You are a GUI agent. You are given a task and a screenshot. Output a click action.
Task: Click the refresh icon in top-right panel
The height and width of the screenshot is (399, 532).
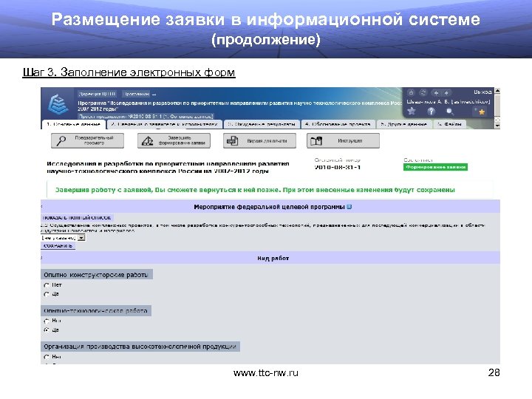[x=423, y=92]
